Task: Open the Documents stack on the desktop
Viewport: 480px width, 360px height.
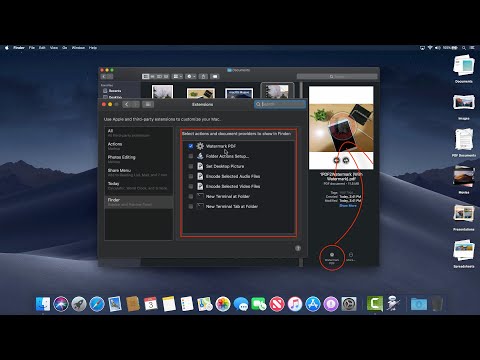Action: pyautogui.click(x=464, y=69)
